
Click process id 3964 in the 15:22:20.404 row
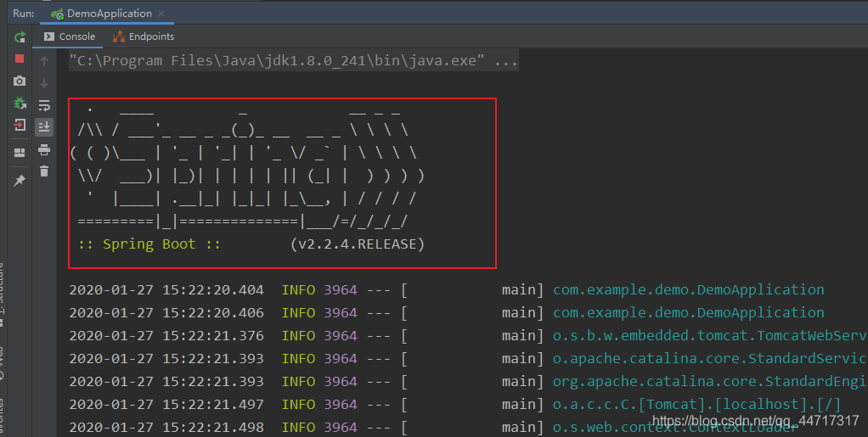[341, 290]
